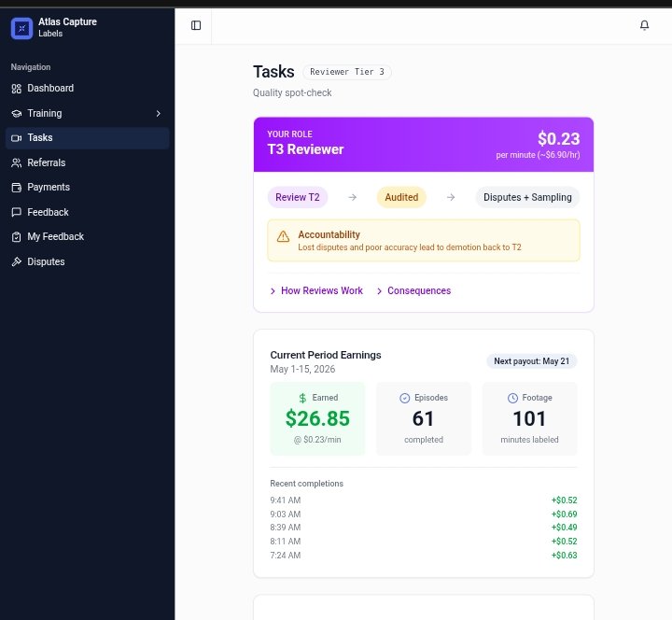Viewport: 672px width, 620px height.
Task: Click the +$0.63 earning amount
Action: point(564,556)
